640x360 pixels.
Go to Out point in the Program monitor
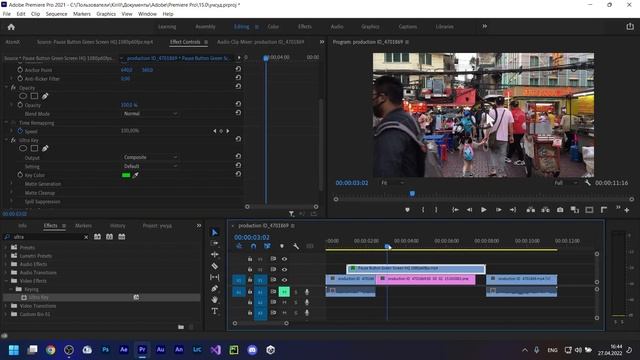pyautogui.click(x=513, y=210)
